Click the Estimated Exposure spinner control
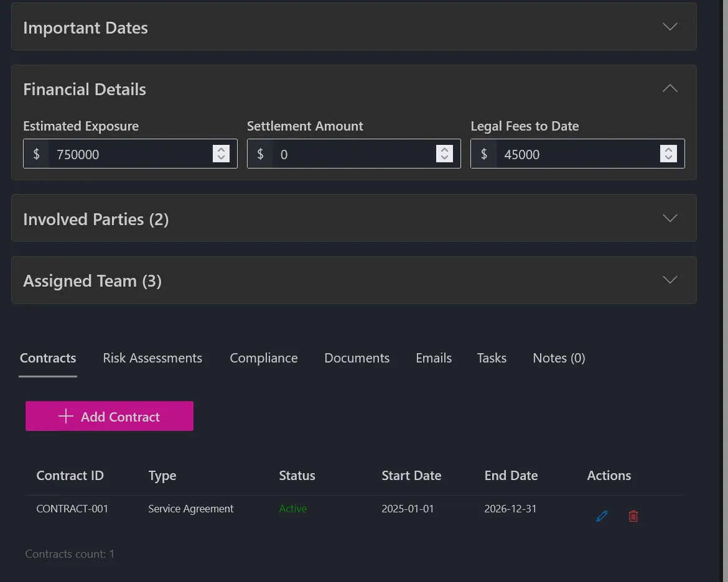This screenshot has width=728, height=582. [221, 154]
